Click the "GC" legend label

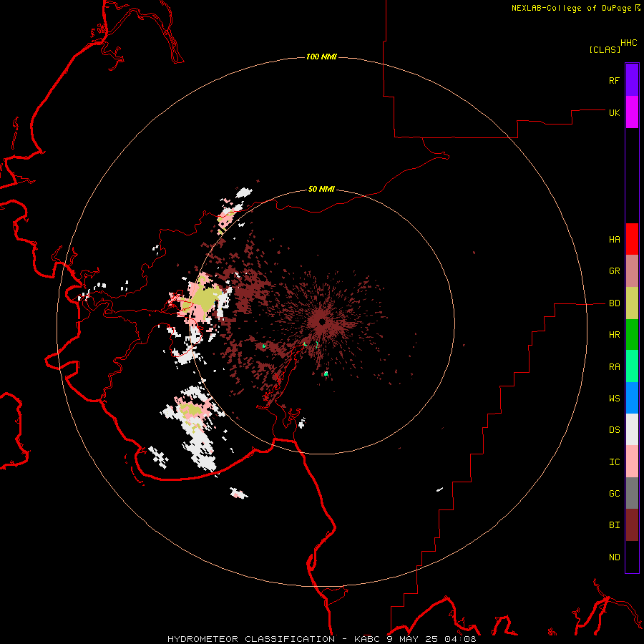(x=614, y=494)
